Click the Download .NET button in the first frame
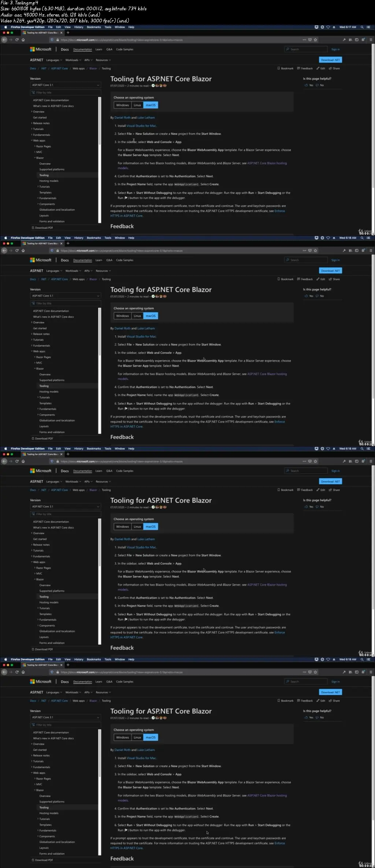This screenshot has width=375, height=868. (330, 60)
